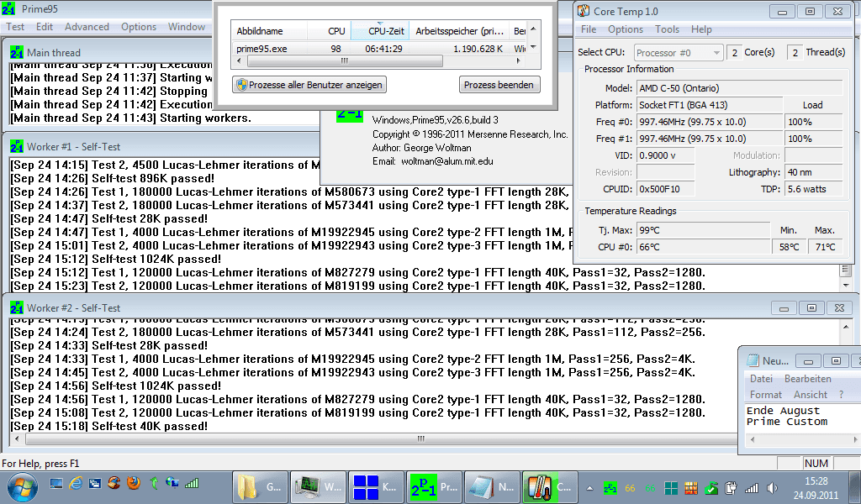This screenshot has height=504, width=861.
Task: Click Worker #1 vertical scroll down arrow
Action: [846, 285]
